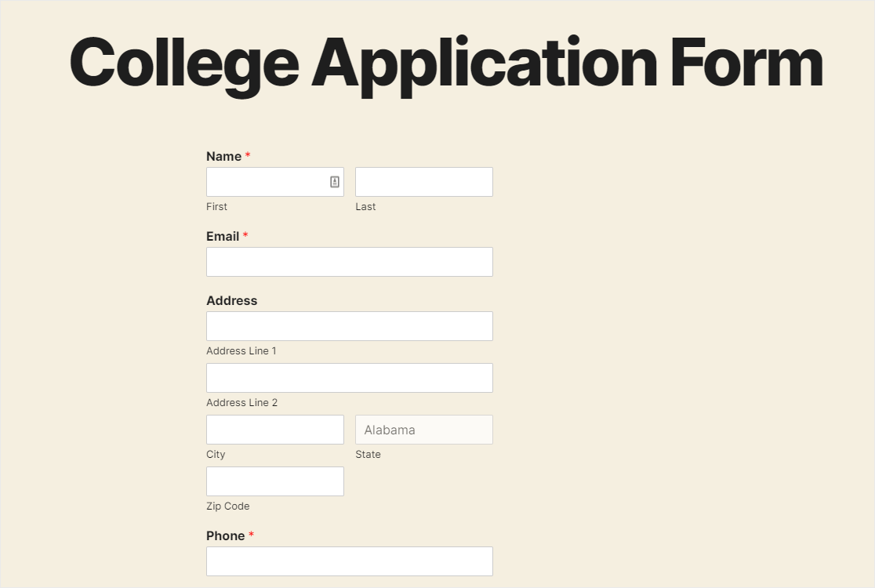Click the autofill contacts icon in First name

point(335,182)
